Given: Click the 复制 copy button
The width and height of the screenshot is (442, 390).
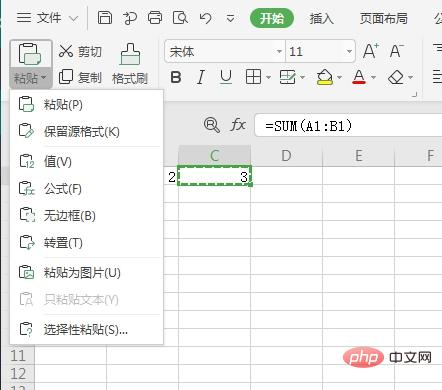Looking at the screenshot, I should [x=80, y=77].
